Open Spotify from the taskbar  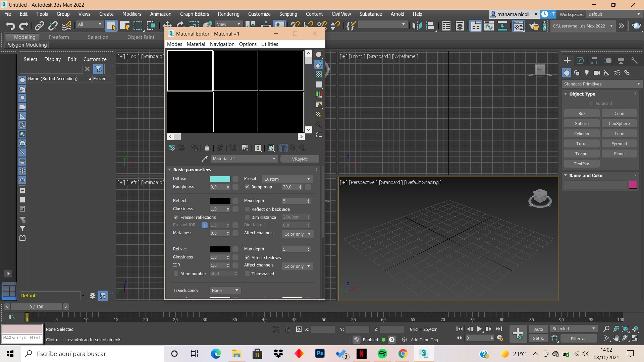point(382,354)
